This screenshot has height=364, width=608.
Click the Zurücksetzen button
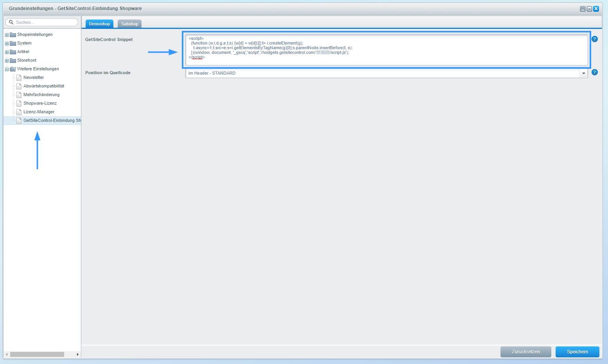click(526, 352)
